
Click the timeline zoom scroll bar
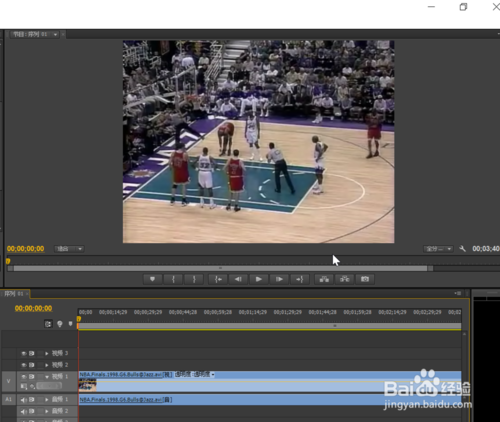(x=269, y=326)
